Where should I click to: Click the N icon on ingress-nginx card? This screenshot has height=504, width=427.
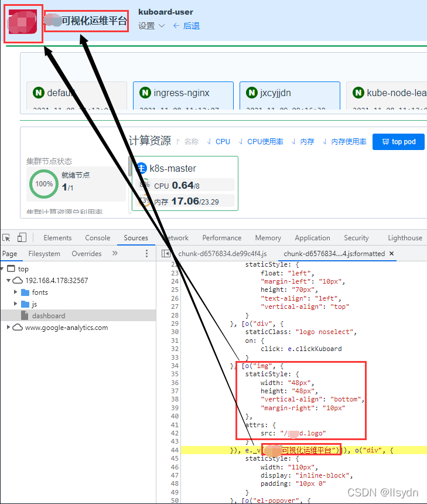(145, 93)
